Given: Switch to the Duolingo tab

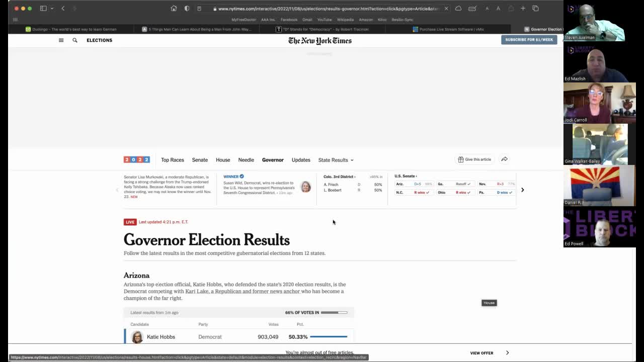Looking at the screenshot, I should point(71,29).
